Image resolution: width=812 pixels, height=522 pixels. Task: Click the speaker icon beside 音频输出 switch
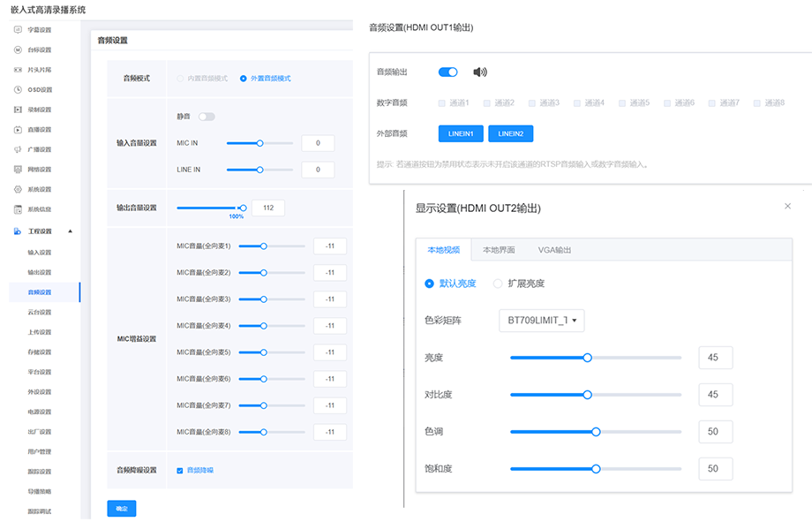pyautogui.click(x=479, y=72)
